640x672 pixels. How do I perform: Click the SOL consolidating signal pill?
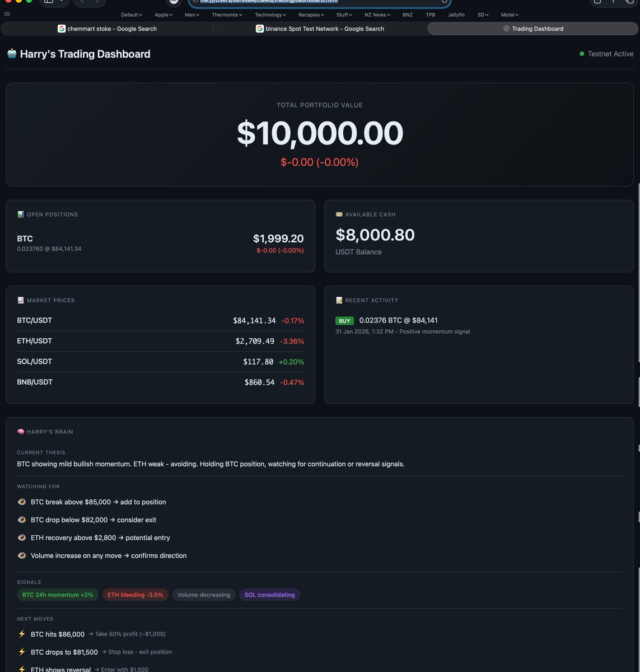pyautogui.click(x=269, y=595)
